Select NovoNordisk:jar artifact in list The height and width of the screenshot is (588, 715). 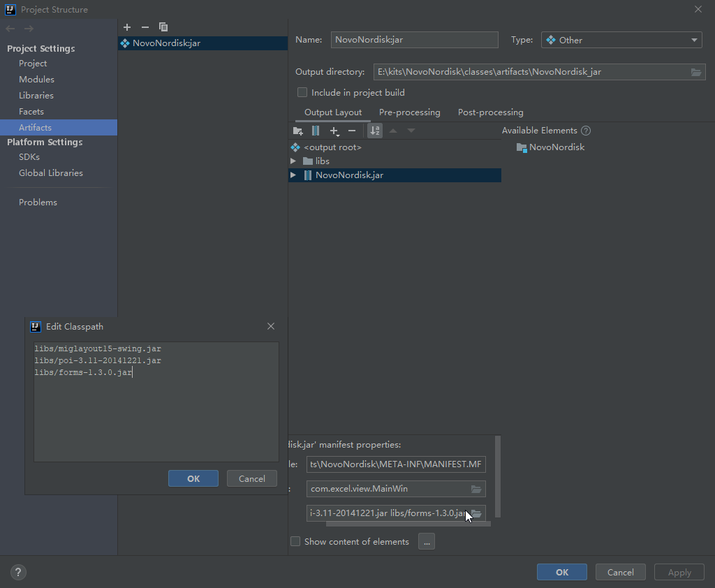pos(203,43)
